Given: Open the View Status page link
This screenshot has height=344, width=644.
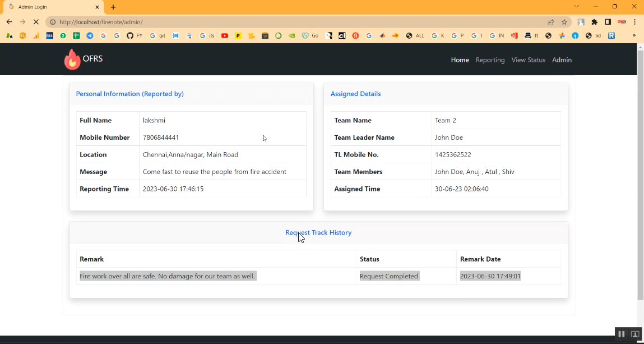Looking at the screenshot, I should (x=528, y=60).
